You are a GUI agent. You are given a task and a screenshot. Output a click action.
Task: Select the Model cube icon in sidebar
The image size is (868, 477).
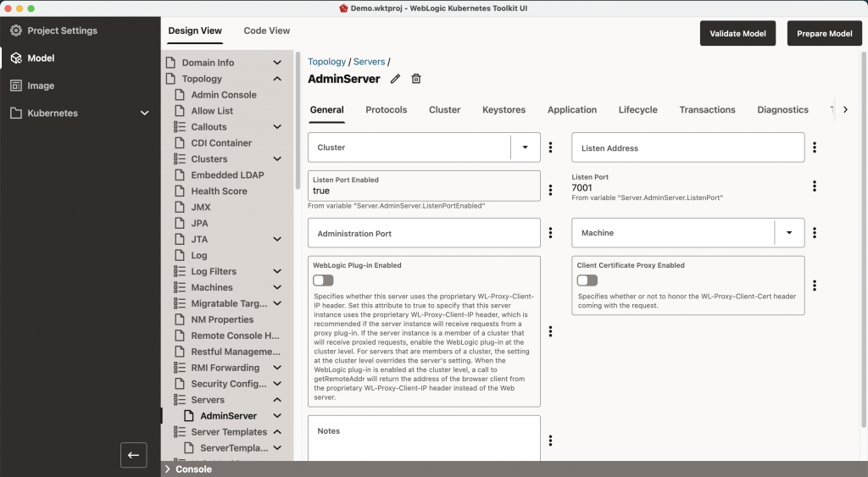[x=16, y=58]
